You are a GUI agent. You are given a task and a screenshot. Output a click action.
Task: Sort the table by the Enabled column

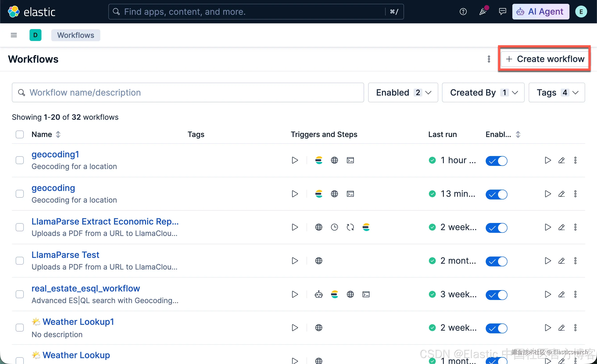[503, 134]
